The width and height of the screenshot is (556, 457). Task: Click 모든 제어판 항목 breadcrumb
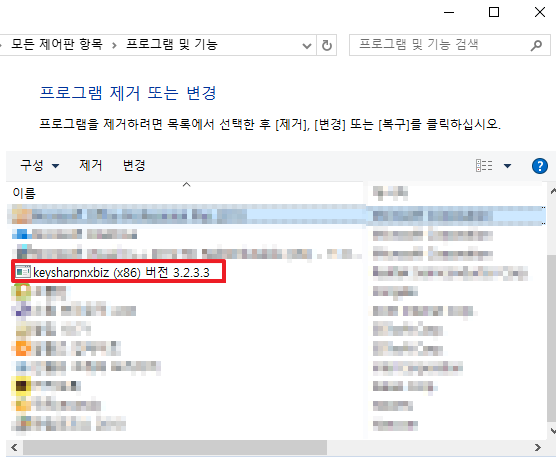57,44
